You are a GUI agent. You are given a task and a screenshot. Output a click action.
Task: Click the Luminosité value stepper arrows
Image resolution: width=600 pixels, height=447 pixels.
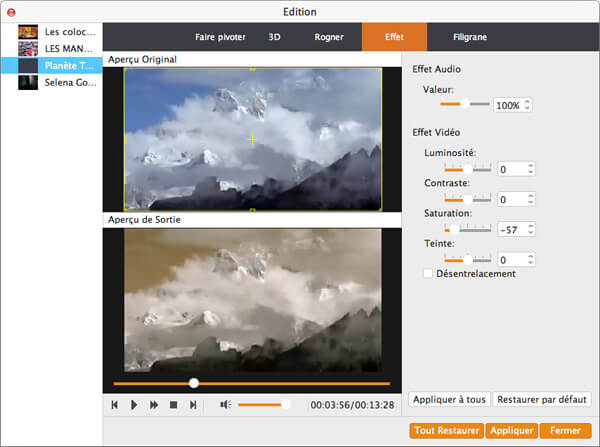click(x=529, y=169)
